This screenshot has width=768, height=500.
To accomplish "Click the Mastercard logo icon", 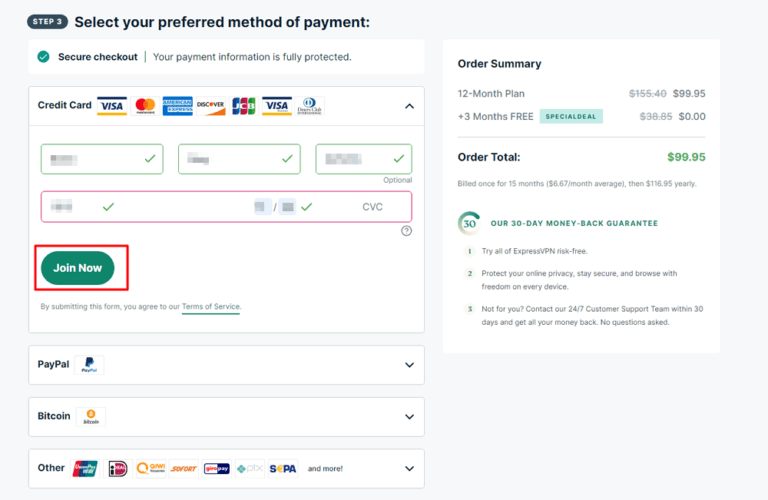I will tap(145, 106).
